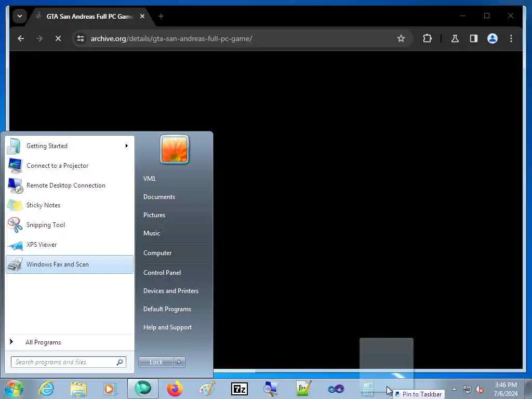Open Paint from the taskbar
The width and height of the screenshot is (532, 399).
click(x=207, y=389)
